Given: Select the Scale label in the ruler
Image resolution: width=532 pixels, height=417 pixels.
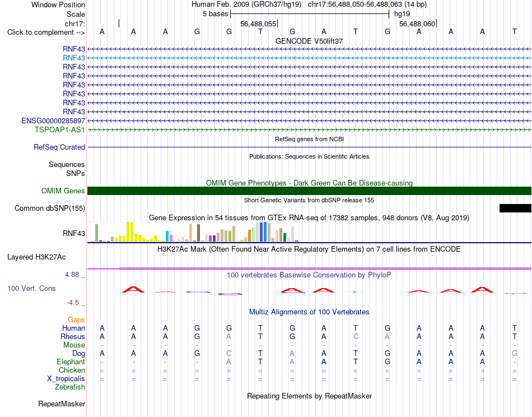Looking at the screenshot, I should (76, 14).
